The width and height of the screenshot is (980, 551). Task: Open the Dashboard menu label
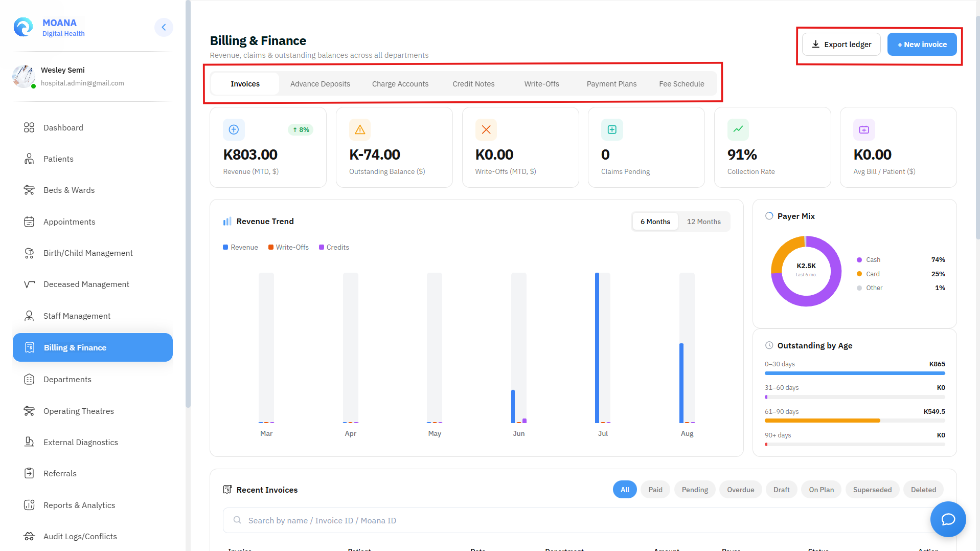63,127
